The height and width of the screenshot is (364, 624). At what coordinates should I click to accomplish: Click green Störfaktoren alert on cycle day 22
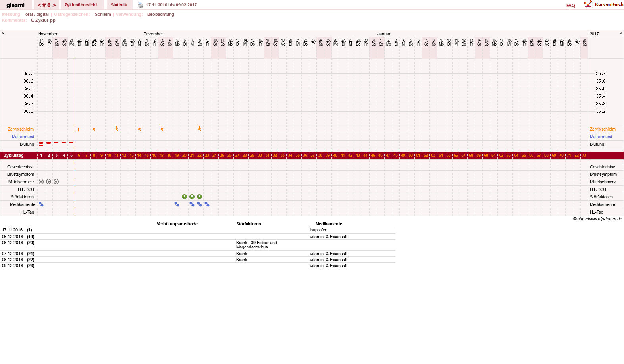pyautogui.click(x=200, y=197)
